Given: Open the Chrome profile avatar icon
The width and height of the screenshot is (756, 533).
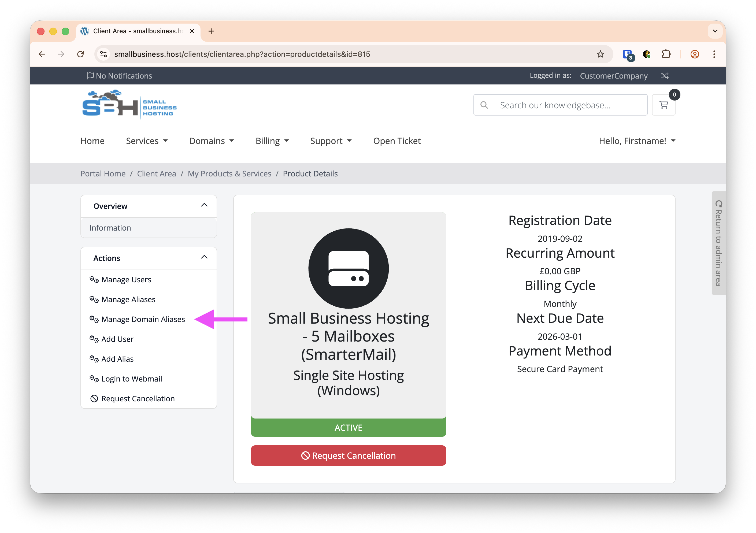Looking at the screenshot, I should (694, 54).
